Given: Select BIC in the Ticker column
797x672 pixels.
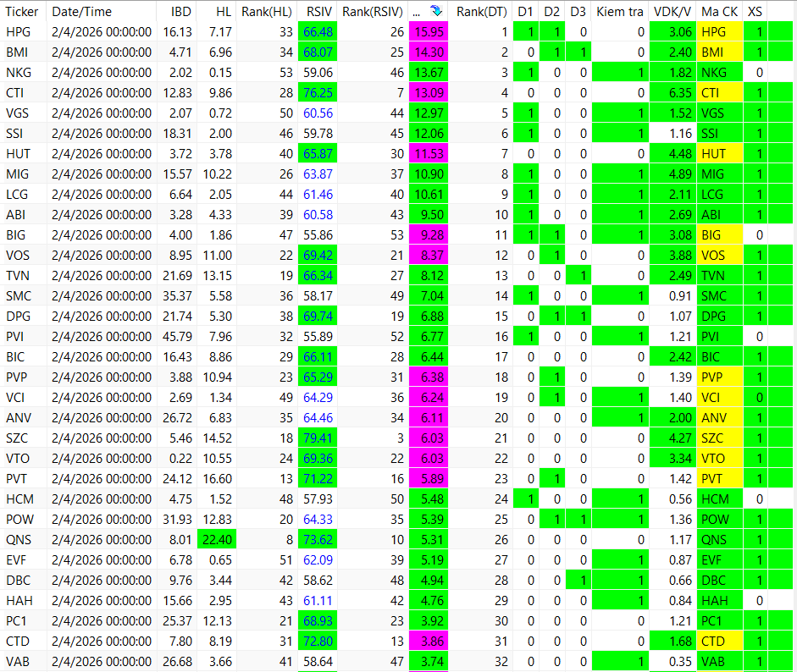Looking at the screenshot, I should [15, 357].
